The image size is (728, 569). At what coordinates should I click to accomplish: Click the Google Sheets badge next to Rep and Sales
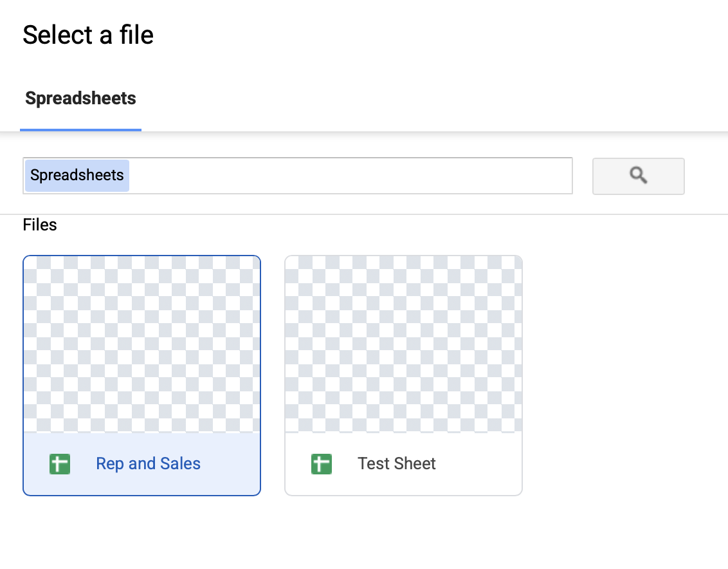coord(59,463)
